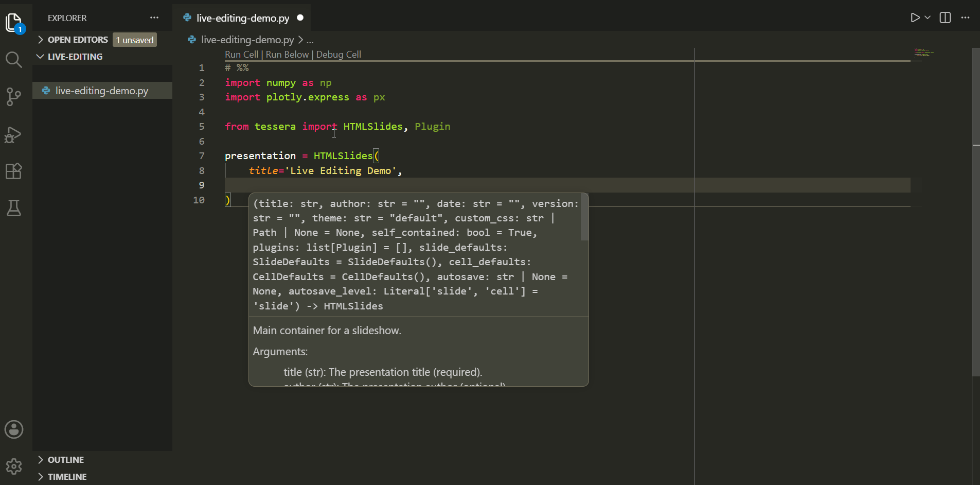The height and width of the screenshot is (485, 980).
Task: Click the '1 unsaved' badge
Action: point(135,40)
